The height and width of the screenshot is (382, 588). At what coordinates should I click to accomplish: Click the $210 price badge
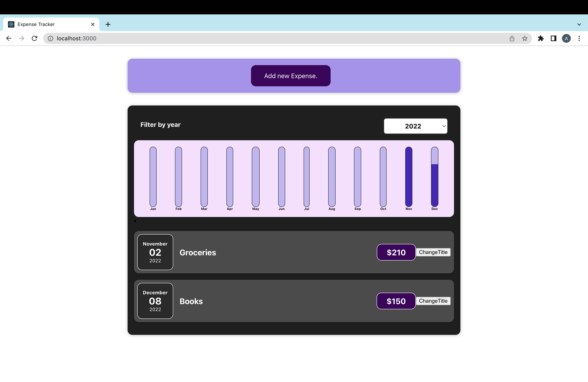click(396, 252)
